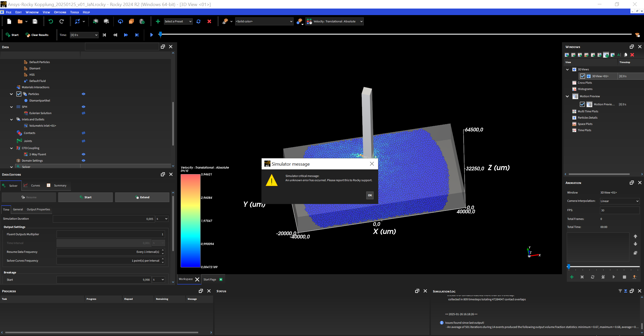
Task: Save the project with the floppy disk icon
Action: 35,21
